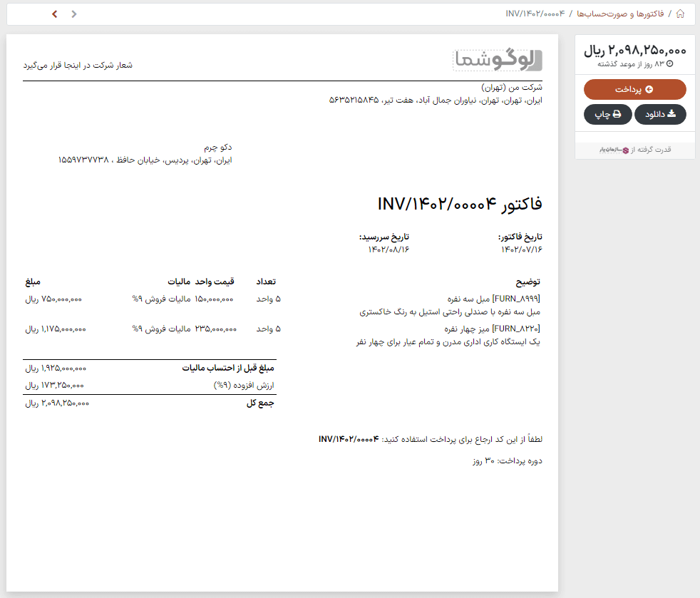Open the سازمان‌یار powered-by logo link

point(614,150)
